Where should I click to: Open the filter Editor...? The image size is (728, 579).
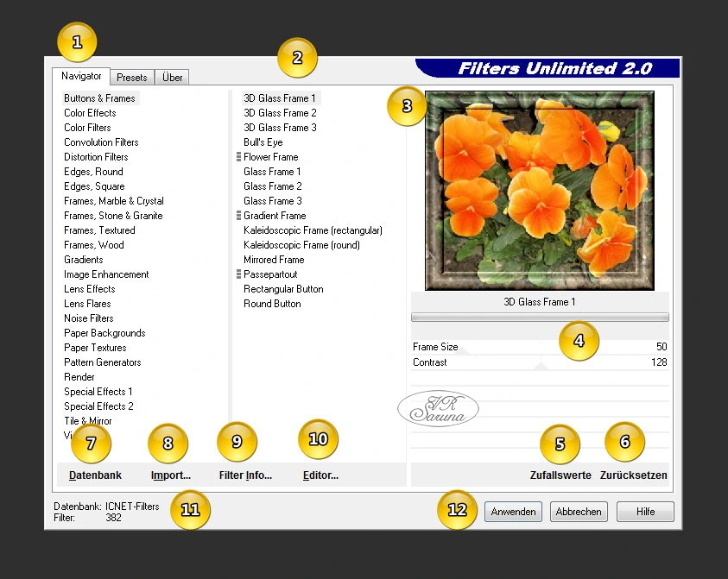(x=320, y=475)
